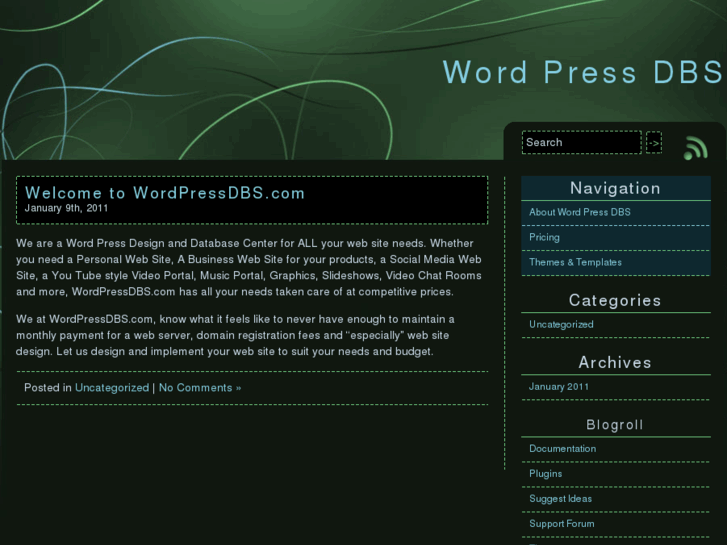This screenshot has width=727, height=545.
Task: View the Uncategorized category in sidebar
Action: point(561,324)
